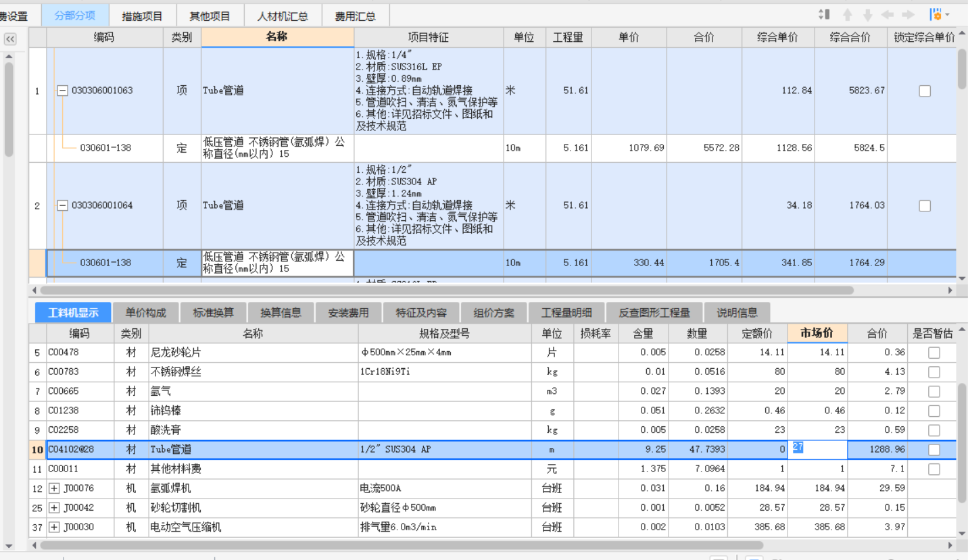
Task: Open 其他项目 tab
Action: [210, 16]
